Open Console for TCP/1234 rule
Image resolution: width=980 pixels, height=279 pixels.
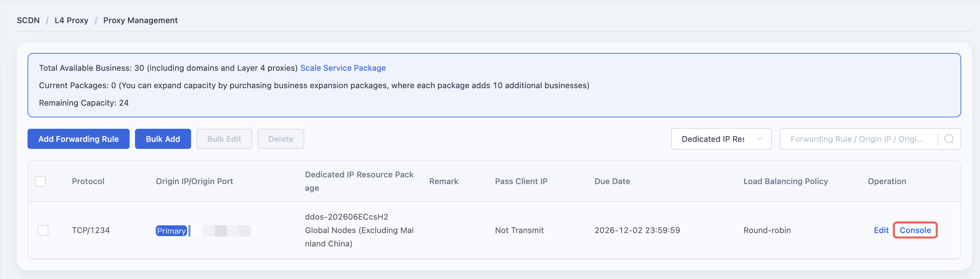[x=915, y=230]
